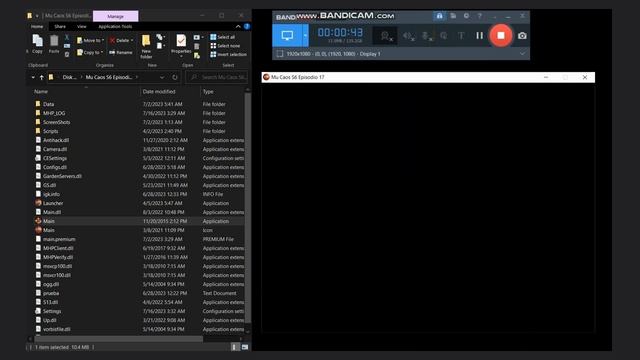Open the Application Tools tab
This screenshot has height=360, width=640.
(115, 27)
